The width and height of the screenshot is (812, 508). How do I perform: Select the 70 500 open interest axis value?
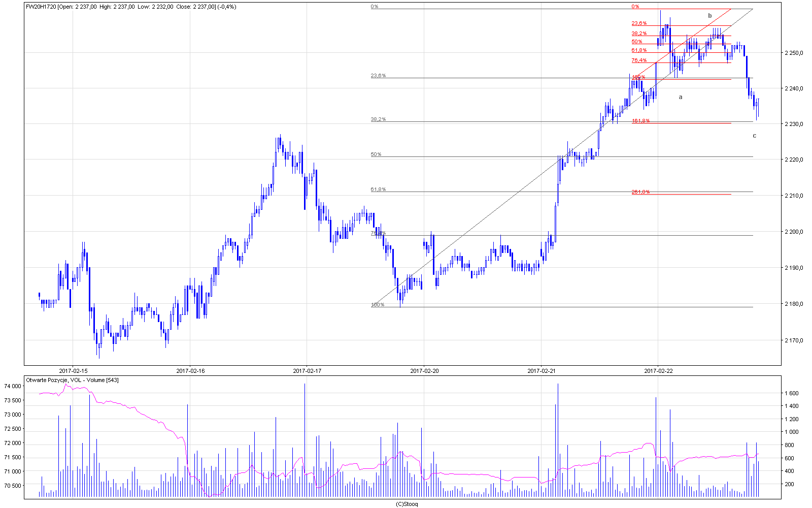pos(12,486)
